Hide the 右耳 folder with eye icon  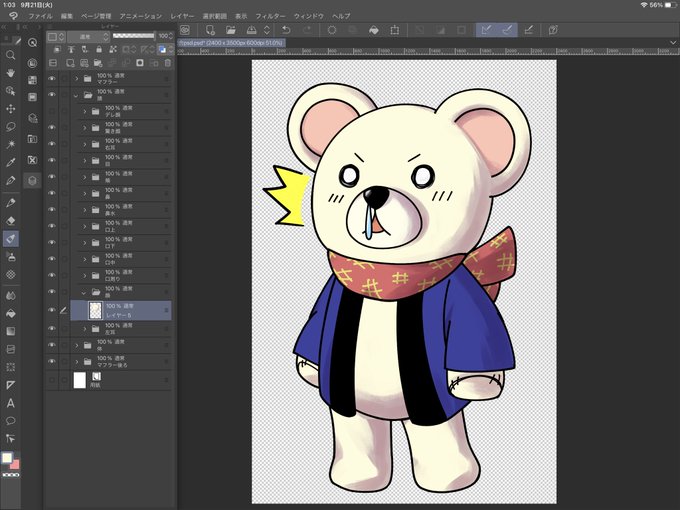pos(52,144)
